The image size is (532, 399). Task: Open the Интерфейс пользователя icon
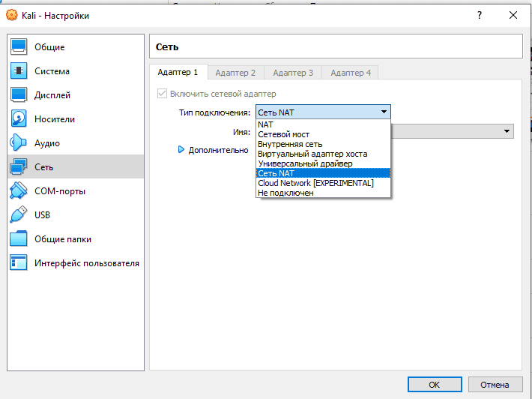coord(19,263)
